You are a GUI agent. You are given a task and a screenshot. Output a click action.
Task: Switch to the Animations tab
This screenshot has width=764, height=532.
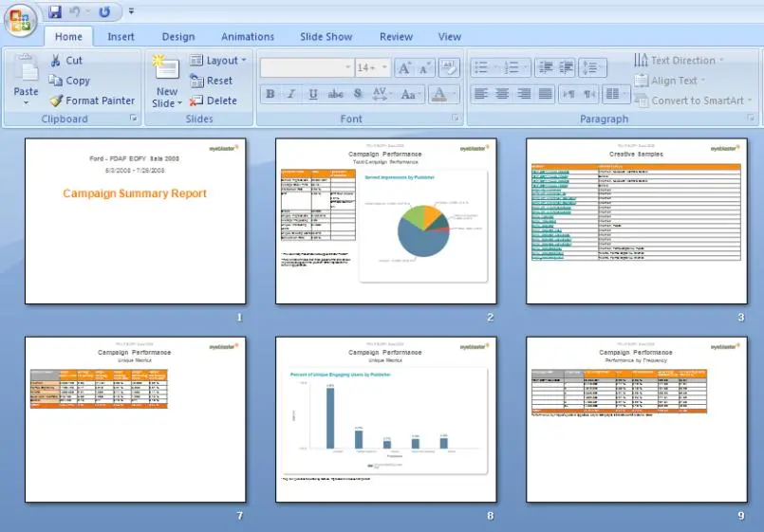(x=248, y=37)
